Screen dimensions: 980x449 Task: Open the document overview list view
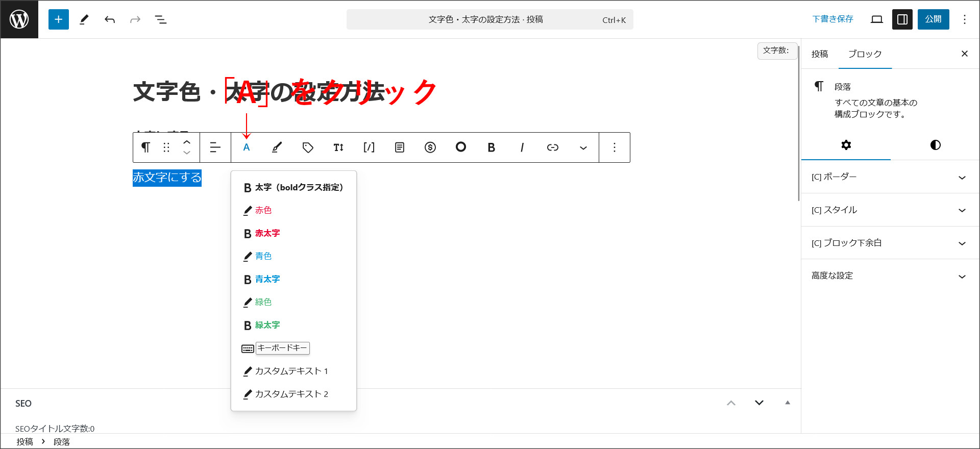pos(161,19)
